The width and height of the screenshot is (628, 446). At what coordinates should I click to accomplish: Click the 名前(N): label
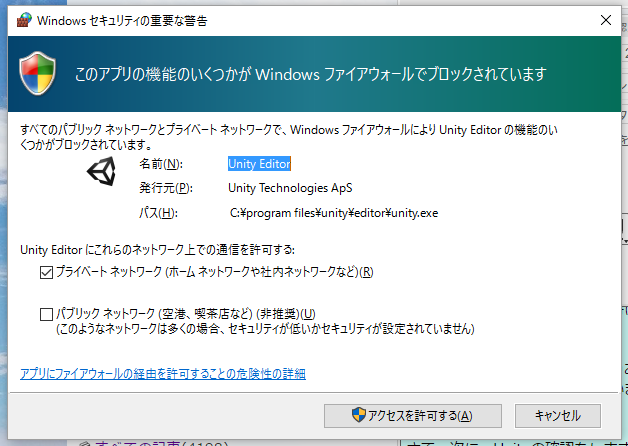(161, 164)
